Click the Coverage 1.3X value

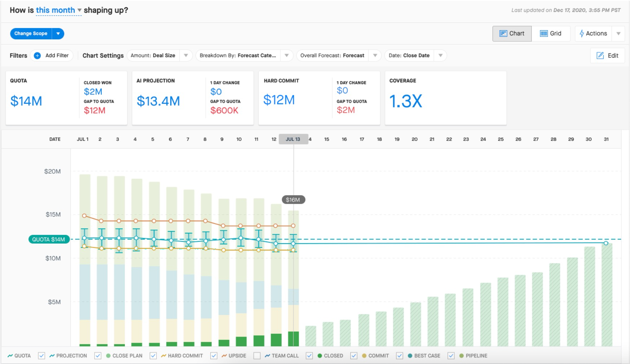[406, 101]
